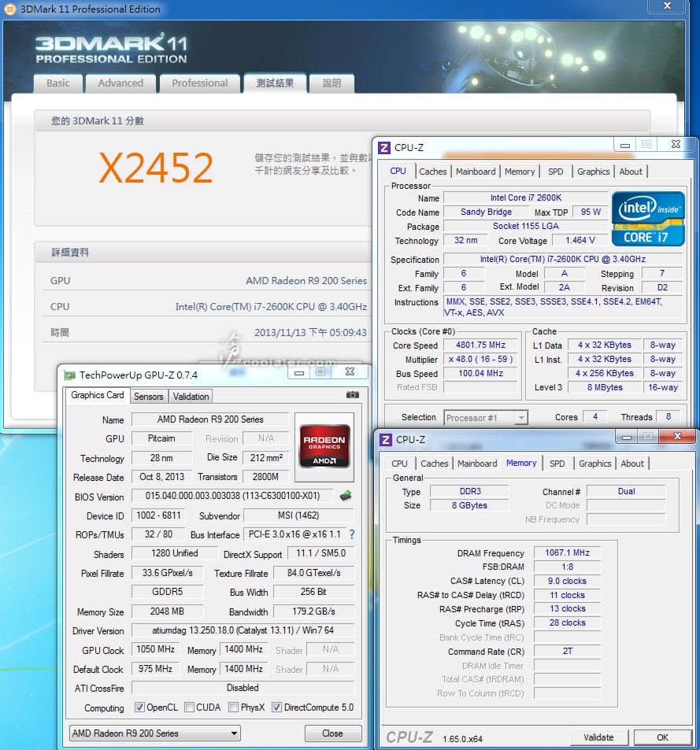700x750 pixels.
Task: Open the AMD Radeon R9 200 Series dropdown
Action: pos(155,733)
